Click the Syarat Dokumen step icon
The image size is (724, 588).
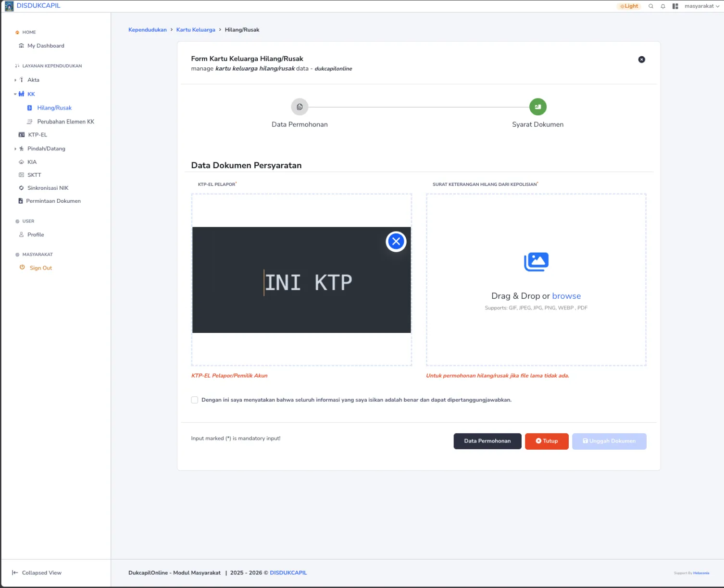[x=537, y=107]
